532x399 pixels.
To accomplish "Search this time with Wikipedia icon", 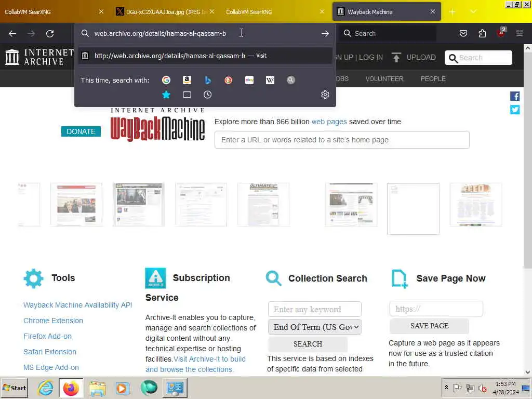I will click(x=270, y=80).
